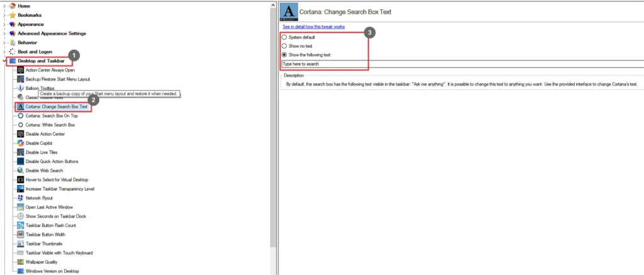The width and height of the screenshot is (644, 275).
Task: Select the Wallpaper Quality entry label
Action: 42,262
